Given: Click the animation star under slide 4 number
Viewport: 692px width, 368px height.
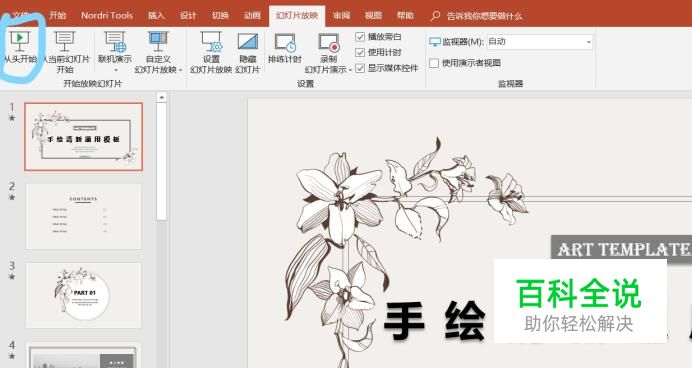Looking at the screenshot, I should click(12, 356).
